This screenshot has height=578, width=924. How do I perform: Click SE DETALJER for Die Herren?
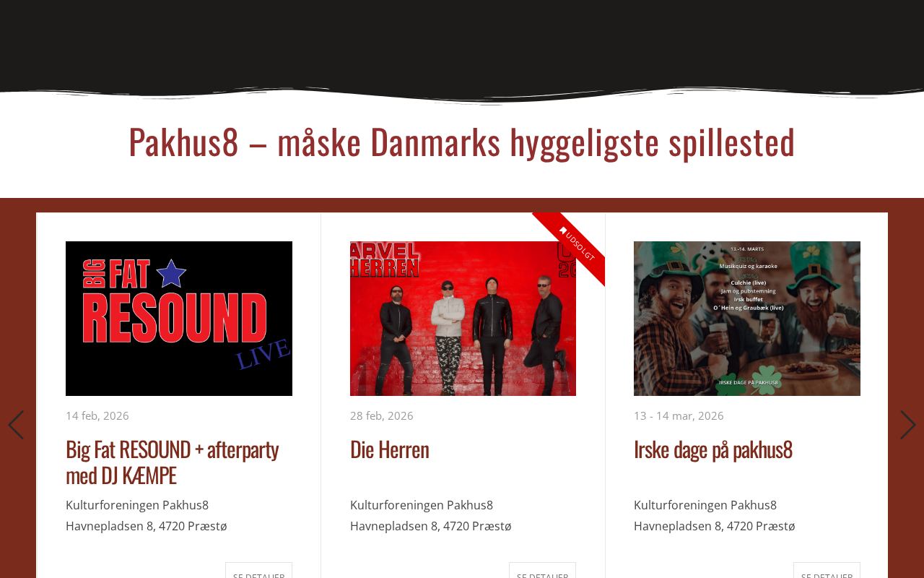[x=542, y=571]
